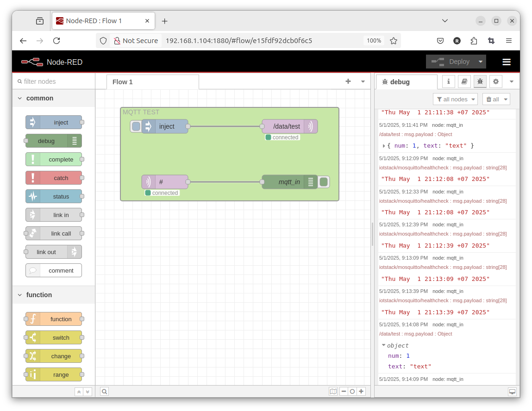Reset canvas zoom level
Image resolution: width=532 pixels, height=411 pixels.
[x=352, y=392]
